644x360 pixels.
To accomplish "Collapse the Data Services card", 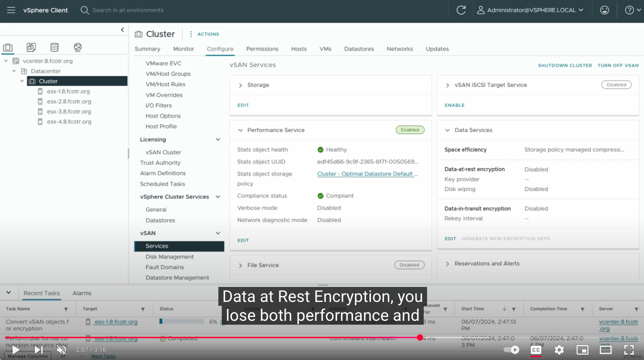I will [x=447, y=130].
